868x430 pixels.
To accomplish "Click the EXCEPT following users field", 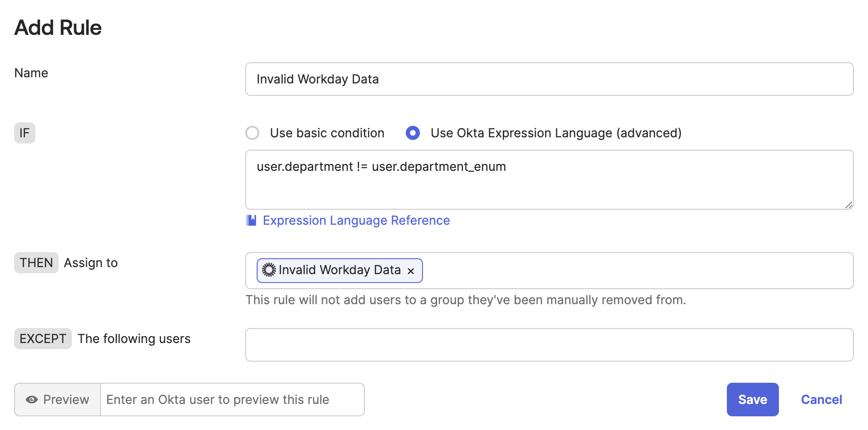I will click(x=549, y=345).
